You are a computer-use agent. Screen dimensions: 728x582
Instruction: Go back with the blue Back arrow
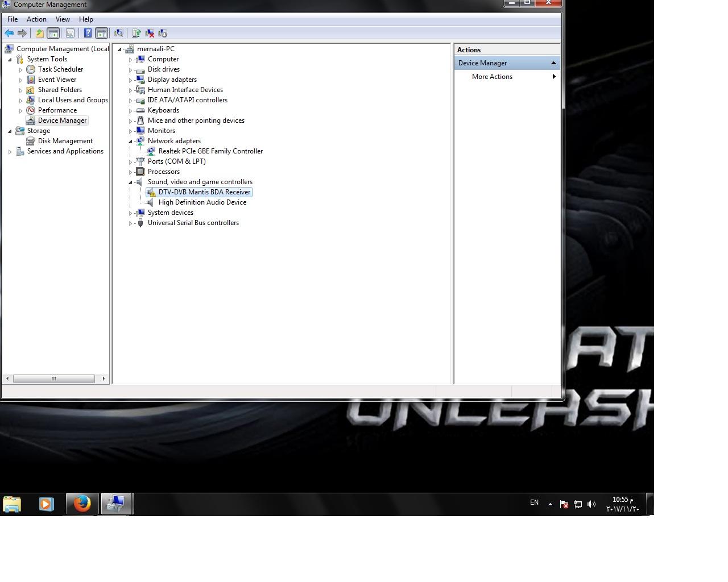(x=9, y=33)
